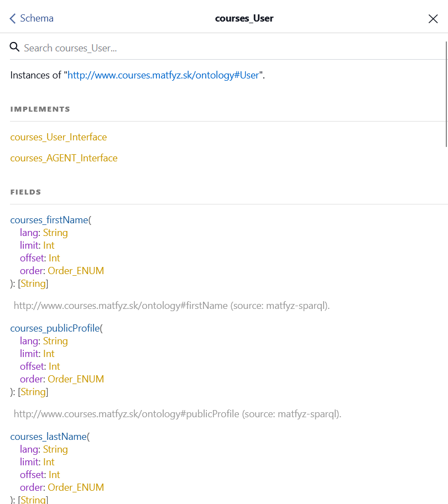Click String return type of courses_firstName
The width and height of the screenshot is (448, 504).
pyautogui.click(x=33, y=283)
